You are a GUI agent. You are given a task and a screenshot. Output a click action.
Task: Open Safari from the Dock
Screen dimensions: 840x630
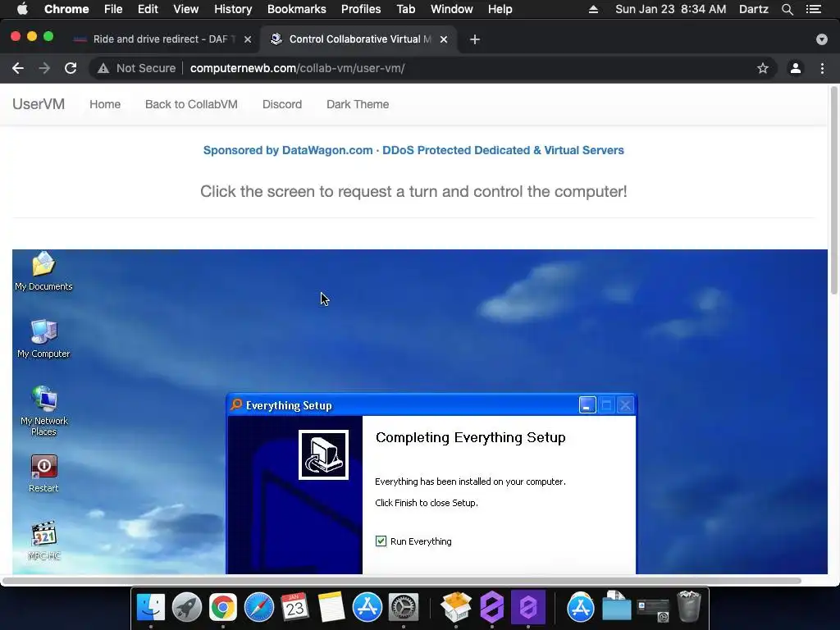[x=259, y=607]
